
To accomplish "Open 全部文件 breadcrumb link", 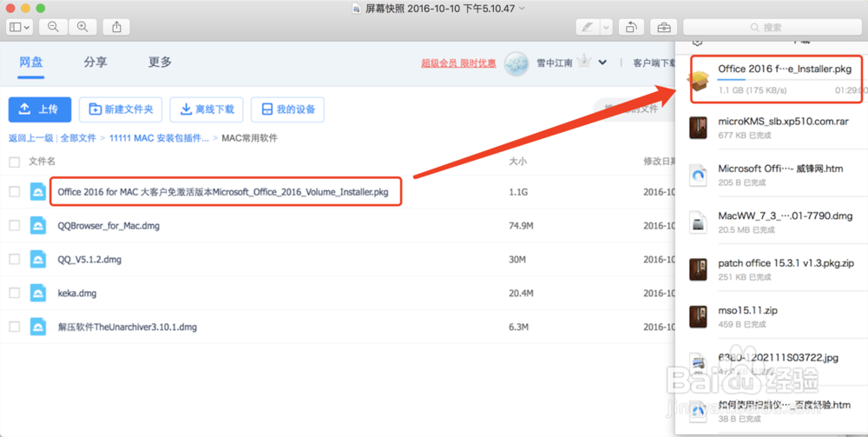I will pyautogui.click(x=79, y=138).
